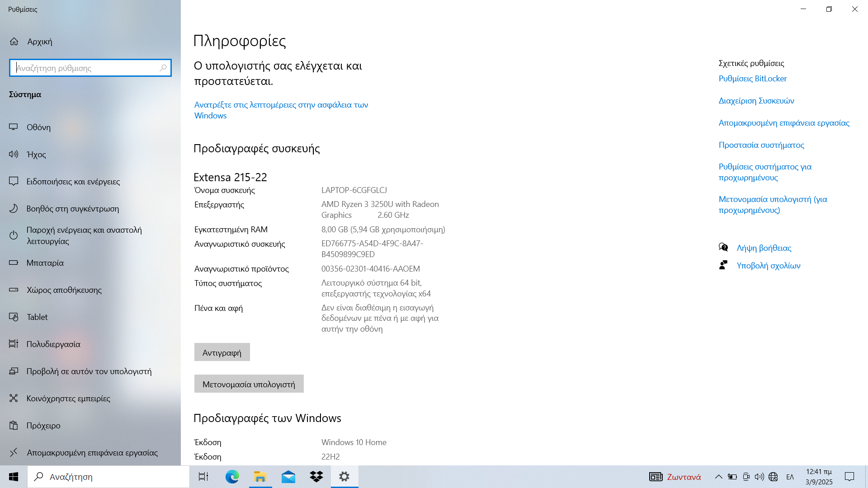Click the Ζωντανά news widget in taskbar

pos(675,477)
